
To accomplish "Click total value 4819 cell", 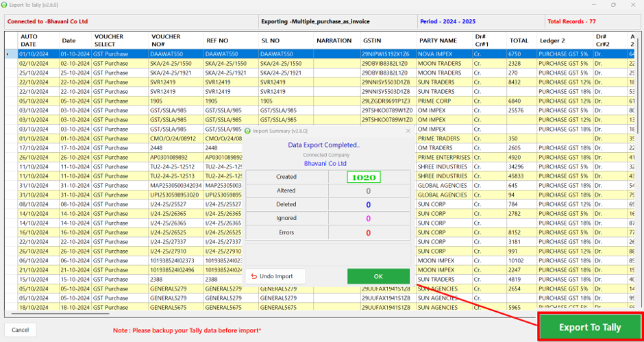I will pyautogui.click(x=521, y=279).
